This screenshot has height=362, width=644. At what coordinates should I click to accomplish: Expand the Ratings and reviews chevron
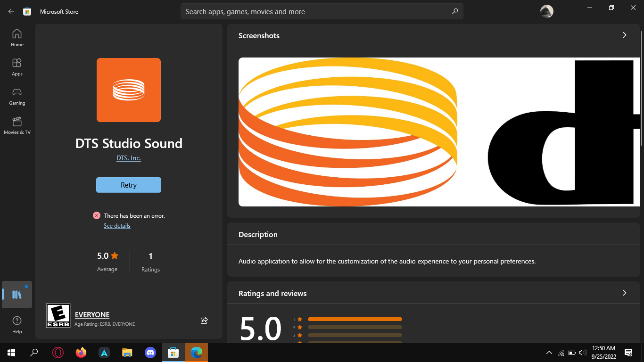(625, 293)
